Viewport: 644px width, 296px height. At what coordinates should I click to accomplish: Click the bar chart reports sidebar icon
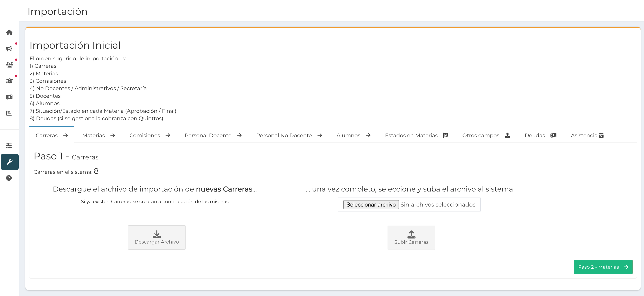click(9, 113)
